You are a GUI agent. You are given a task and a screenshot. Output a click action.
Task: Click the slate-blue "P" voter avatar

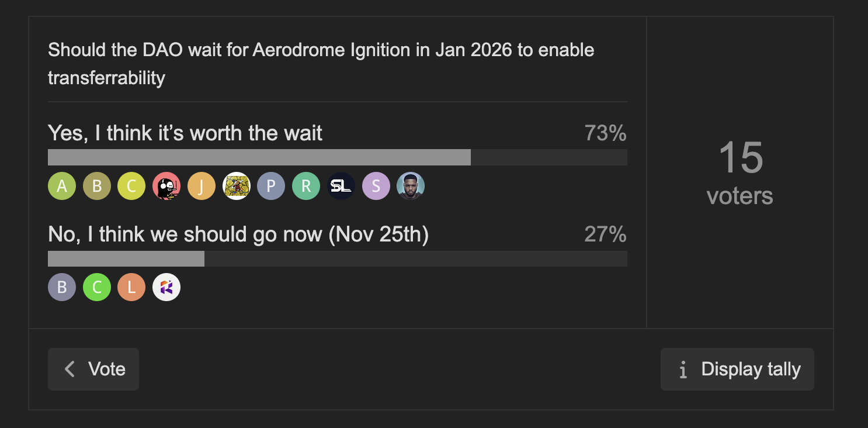(271, 187)
